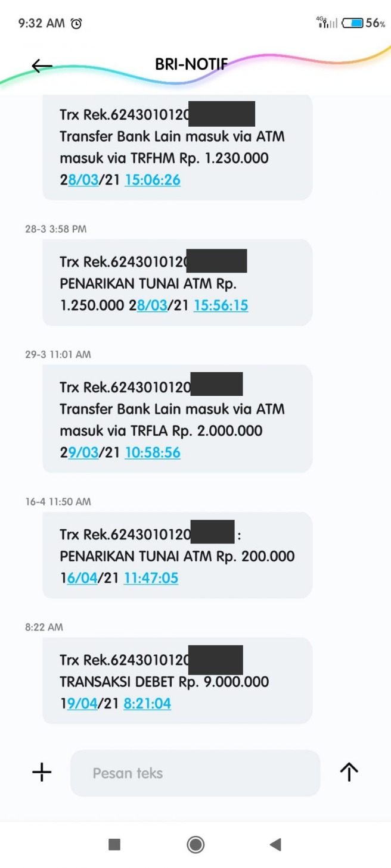Open the 11:47:05 time link
Image resolution: width=391 pixels, height=868 pixels.
tap(151, 578)
